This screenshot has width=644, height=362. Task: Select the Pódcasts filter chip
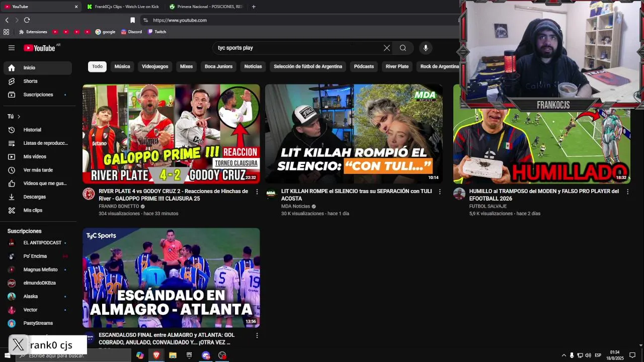coord(364,66)
